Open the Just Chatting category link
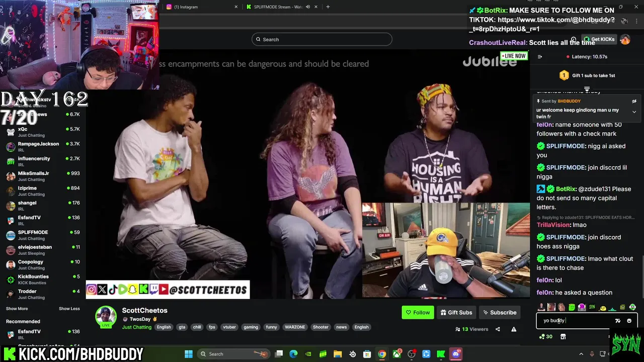The height and width of the screenshot is (362, 644). (x=136, y=327)
